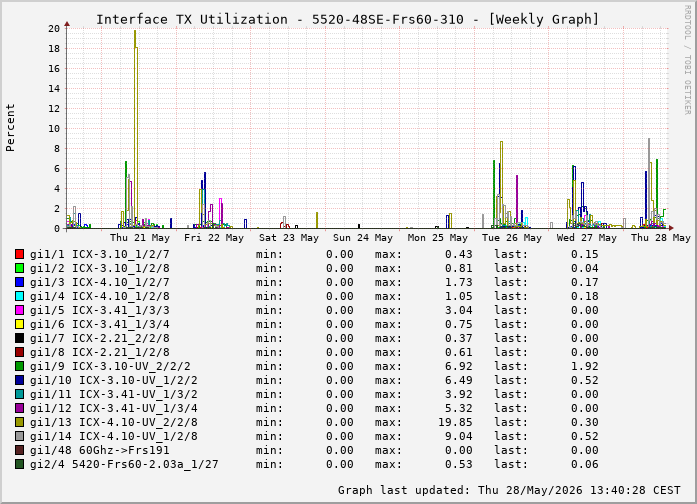Click the purple swatch for gi1/12 ICX-3.41-UV_1/3/4

tap(19, 408)
